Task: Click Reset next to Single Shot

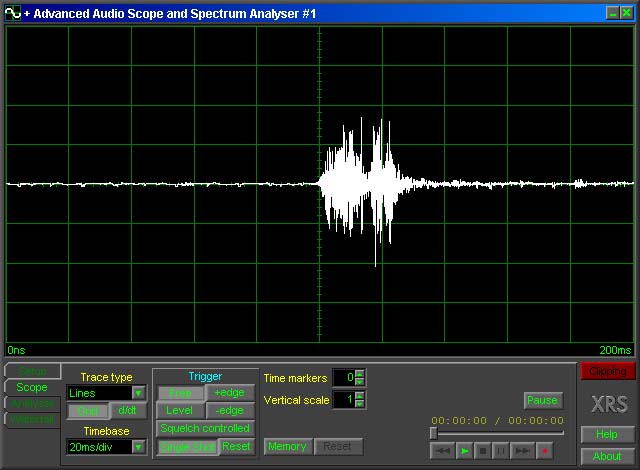Action: (x=236, y=446)
